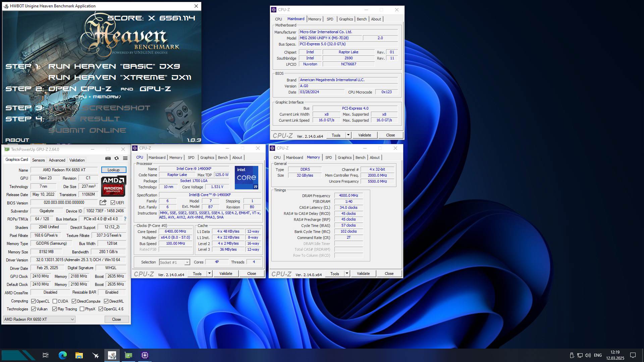This screenshot has width=644, height=362.
Task: Select SPD tab in CPU-Z CPU window
Action: pos(191,158)
